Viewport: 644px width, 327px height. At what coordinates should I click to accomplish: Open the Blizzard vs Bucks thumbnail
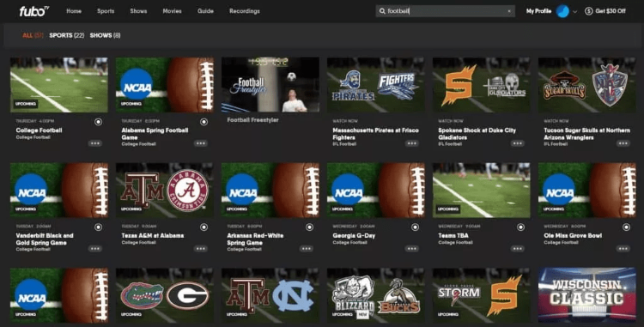pos(376,295)
